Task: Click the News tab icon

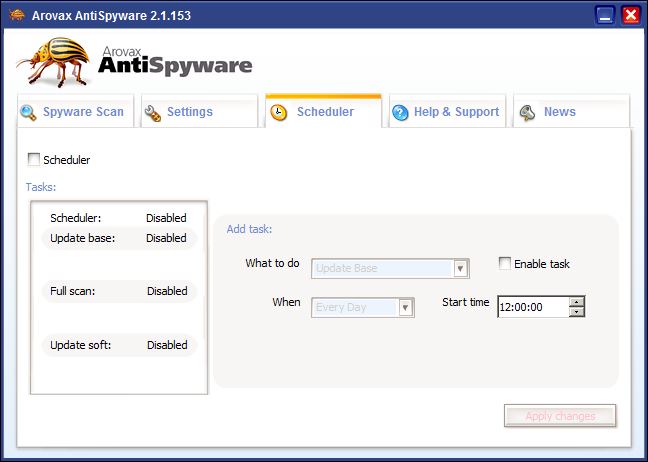Action: point(527,112)
